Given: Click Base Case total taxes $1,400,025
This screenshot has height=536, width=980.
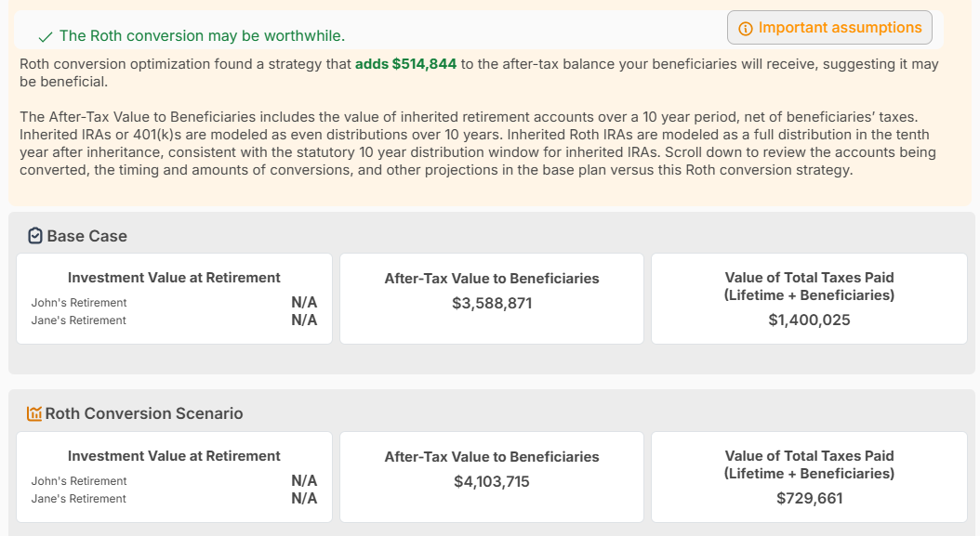Looking at the screenshot, I should coord(809,320).
